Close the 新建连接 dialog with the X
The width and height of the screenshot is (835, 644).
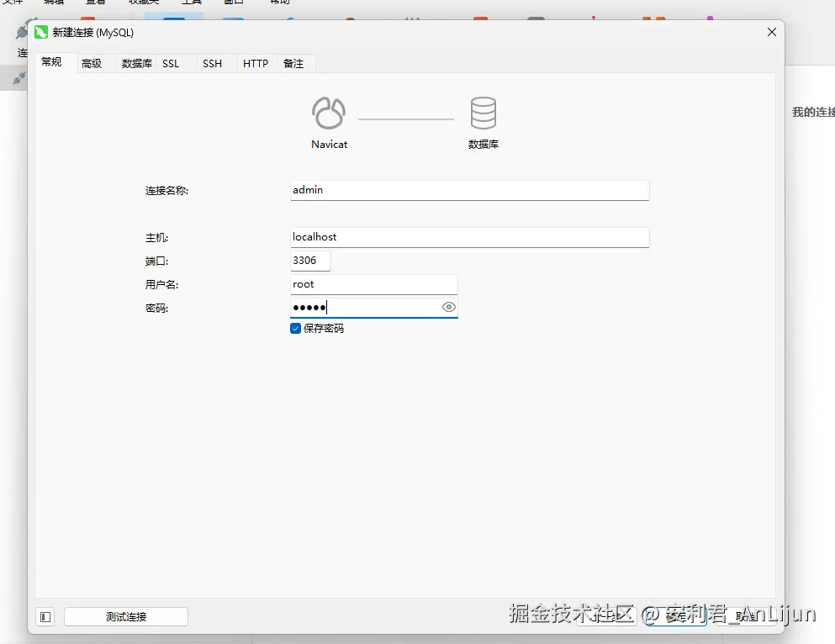[x=772, y=33]
